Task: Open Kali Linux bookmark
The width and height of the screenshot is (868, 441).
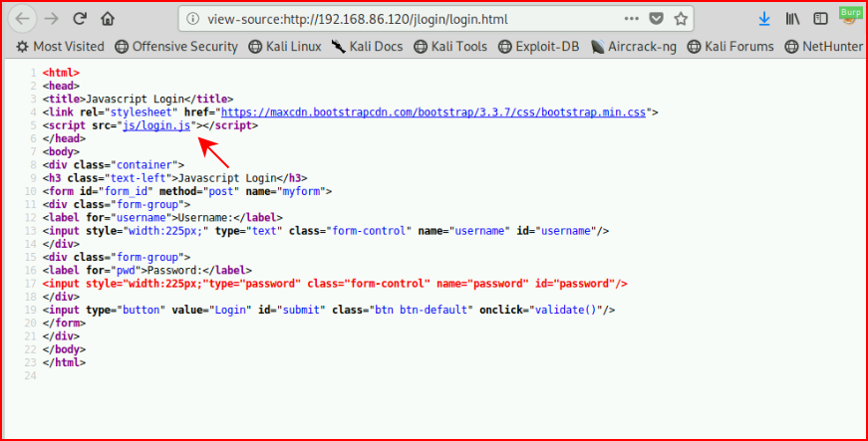Action: (x=285, y=47)
